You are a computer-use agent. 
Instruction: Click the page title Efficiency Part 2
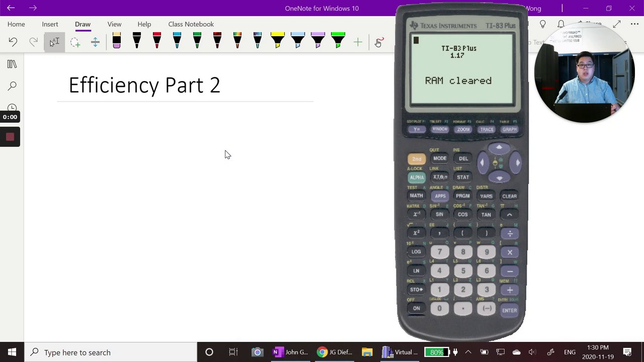144,85
